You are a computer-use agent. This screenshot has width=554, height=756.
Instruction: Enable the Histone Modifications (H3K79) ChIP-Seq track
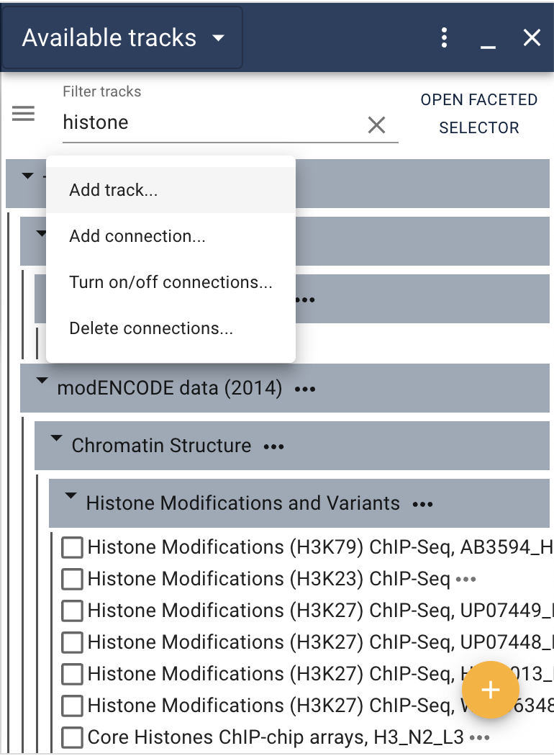(72, 548)
